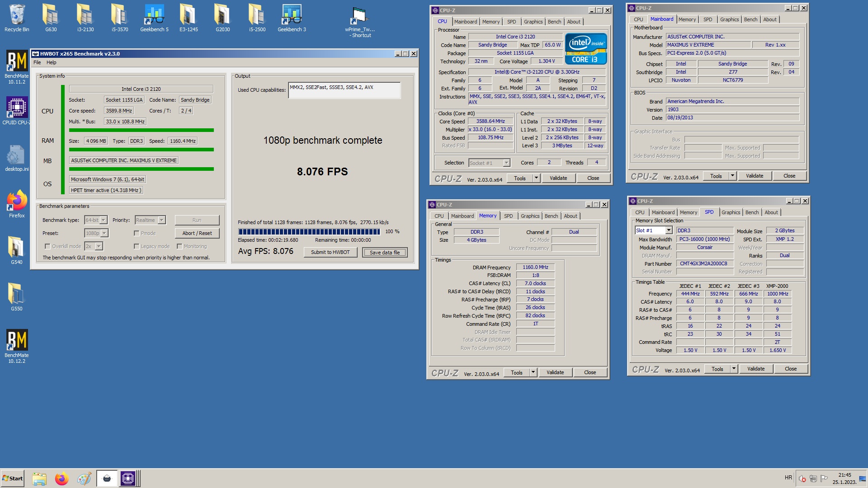Open the G550 folder icon
The image size is (868, 488).
pyautogui.click(x=17, y=297)
